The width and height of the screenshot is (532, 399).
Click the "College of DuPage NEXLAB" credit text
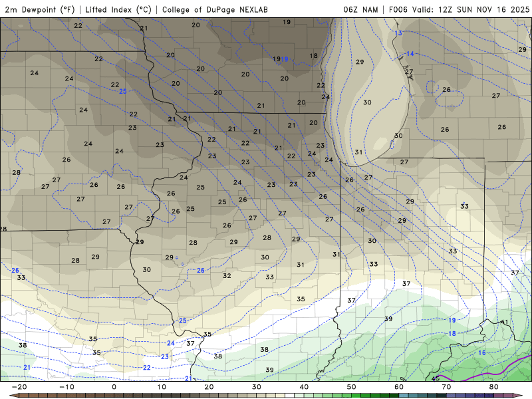215,9
